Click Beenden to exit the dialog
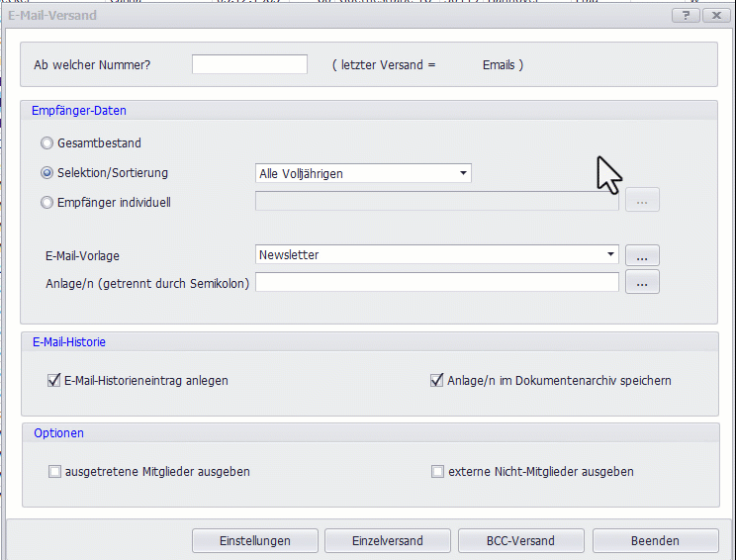This screenshot has height=560, width=736. point(655,541)
